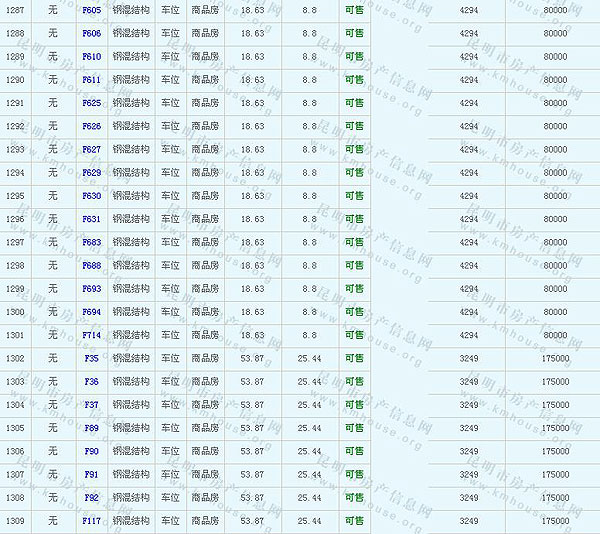Open the F625 unit link
Screen dimensions: 600x534
[x=91, y=103]
